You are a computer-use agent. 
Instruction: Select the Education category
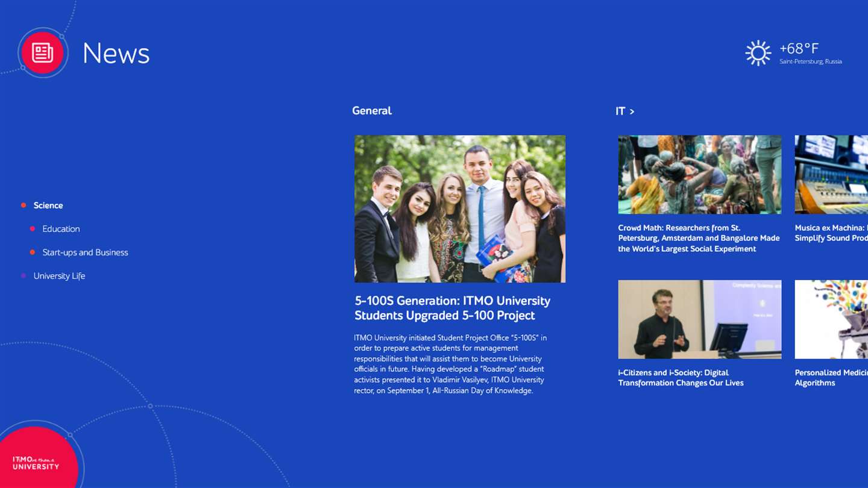coord(61,229)
